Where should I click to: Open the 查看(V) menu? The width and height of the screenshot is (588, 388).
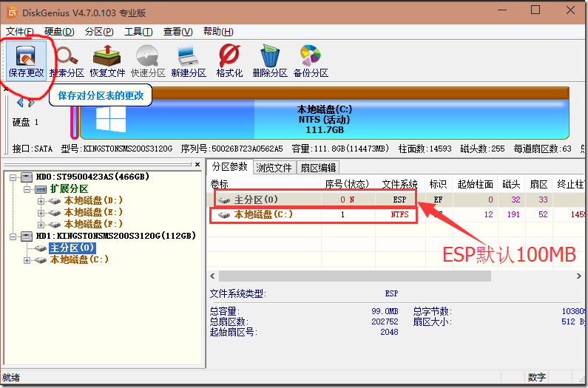click(x=178, y=32)
